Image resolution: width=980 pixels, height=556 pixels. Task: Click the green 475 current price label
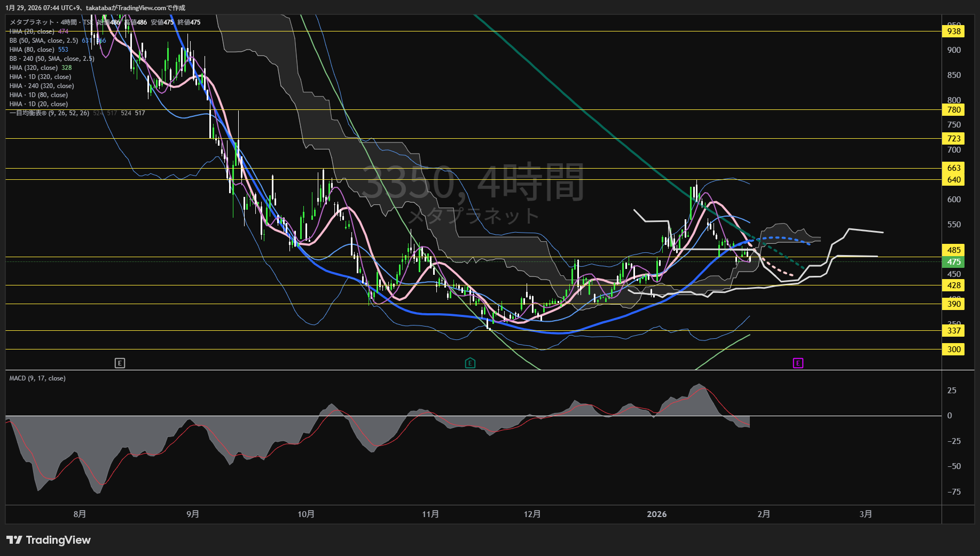953,262
